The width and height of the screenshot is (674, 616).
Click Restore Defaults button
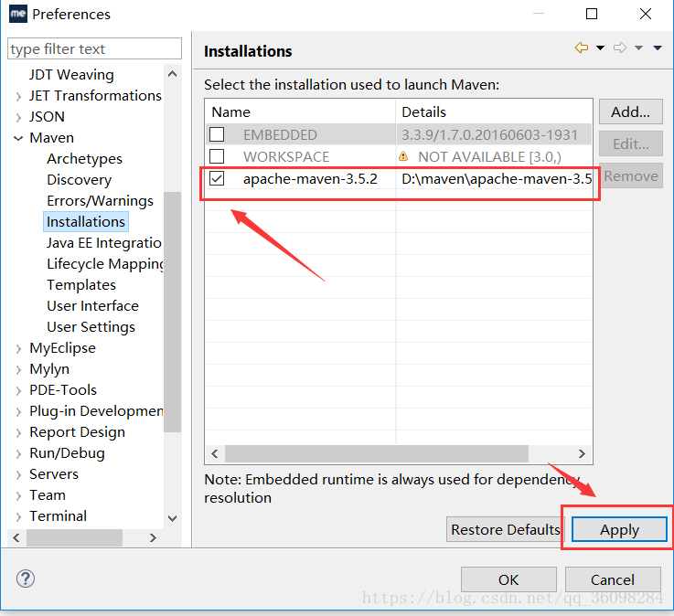click(506, 530)
